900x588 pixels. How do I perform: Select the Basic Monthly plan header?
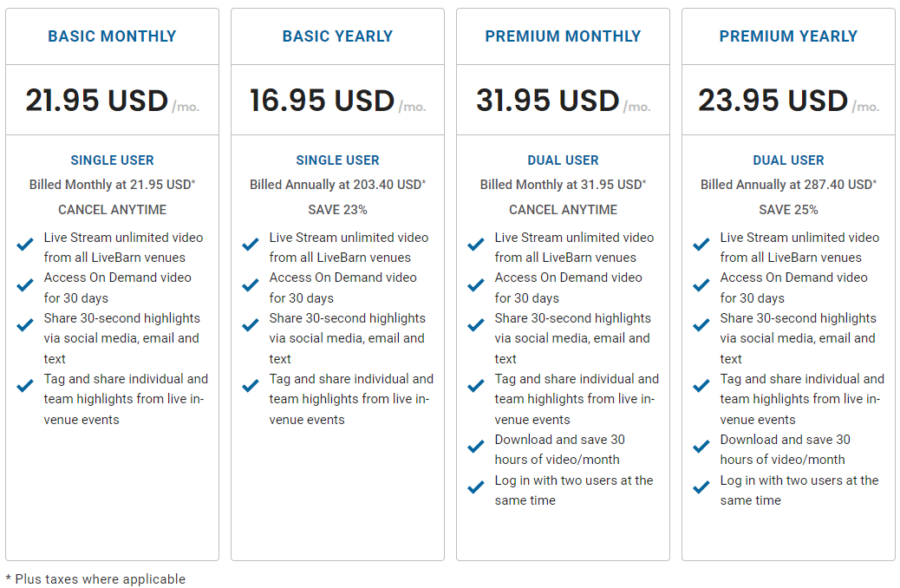point(112,36)
